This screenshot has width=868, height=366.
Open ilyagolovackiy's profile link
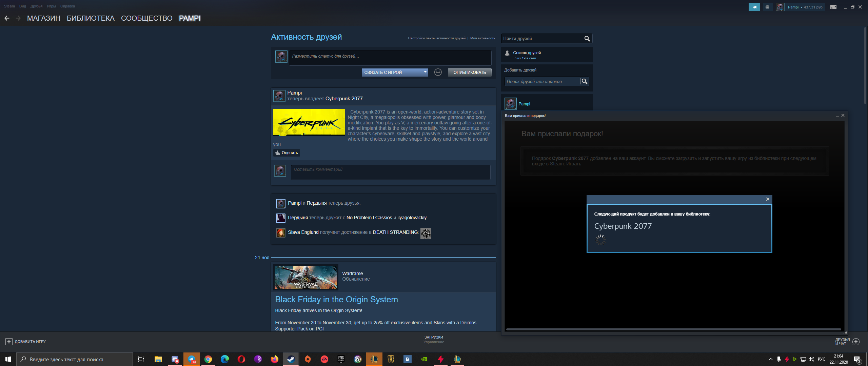point(412,218)
